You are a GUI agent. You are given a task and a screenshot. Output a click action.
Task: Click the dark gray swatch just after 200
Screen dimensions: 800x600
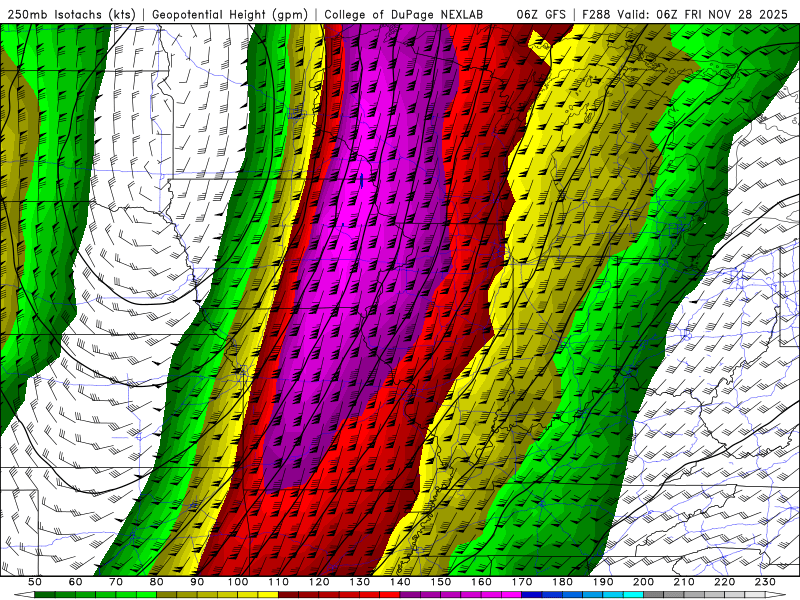(x=654, y=595)
